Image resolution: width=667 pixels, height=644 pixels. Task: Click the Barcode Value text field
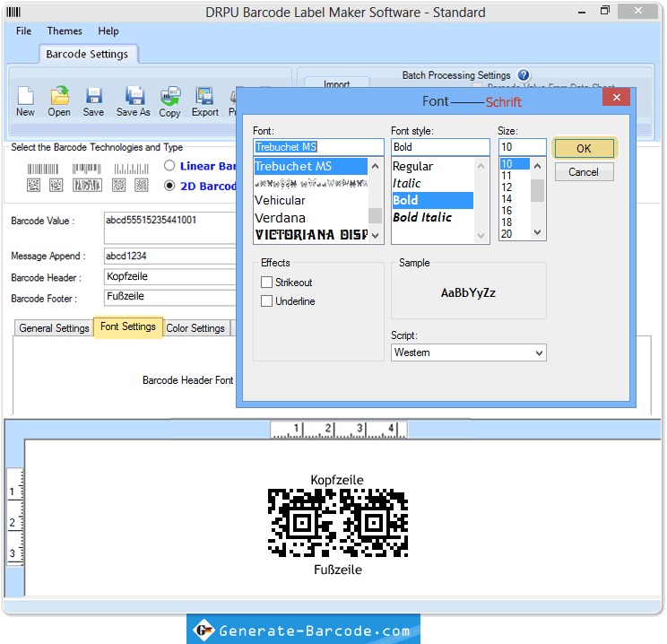(170, 227)
